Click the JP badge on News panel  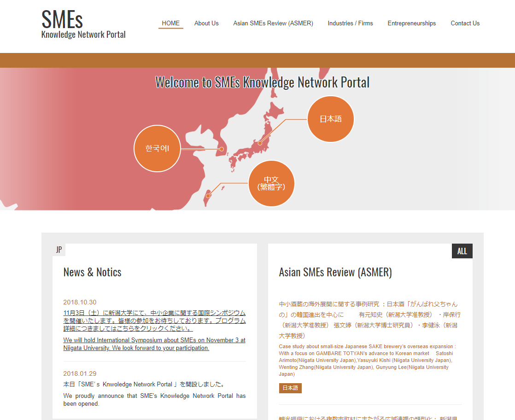[59, 250]
